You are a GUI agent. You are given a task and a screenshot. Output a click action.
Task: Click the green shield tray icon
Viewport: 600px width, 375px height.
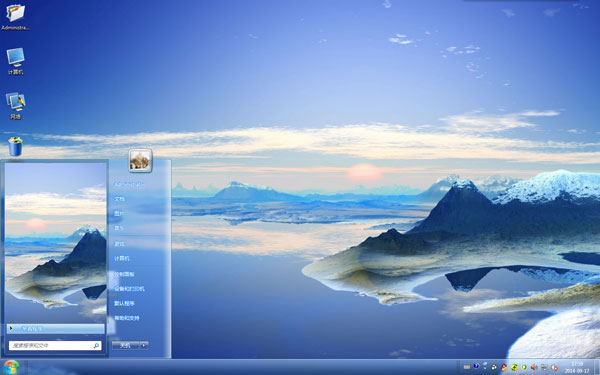pyautogui.click(x=524, y=367)
